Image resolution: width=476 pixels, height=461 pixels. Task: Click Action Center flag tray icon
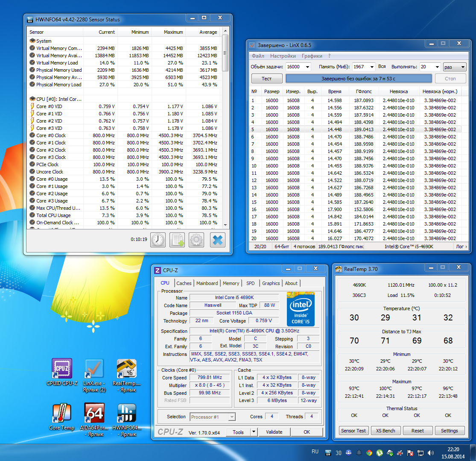coord(410,453)
